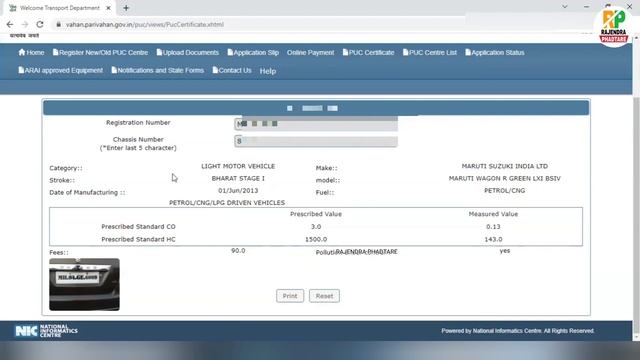
Task: Click the Reset button
Action: pos(324,296)
